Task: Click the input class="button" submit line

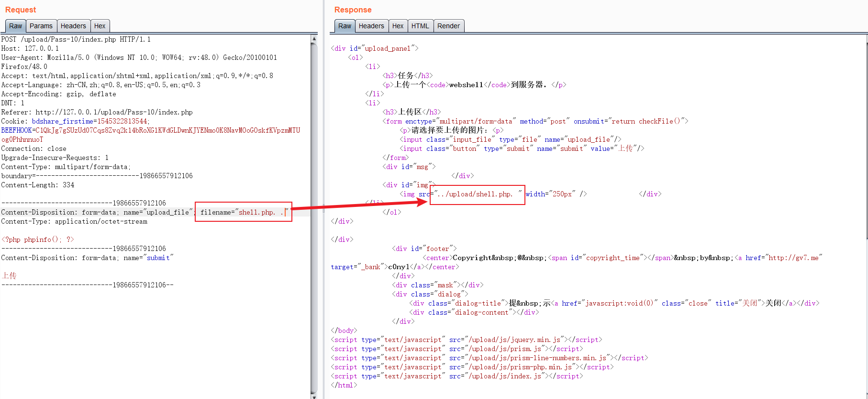Action: [x=522, y=148]
